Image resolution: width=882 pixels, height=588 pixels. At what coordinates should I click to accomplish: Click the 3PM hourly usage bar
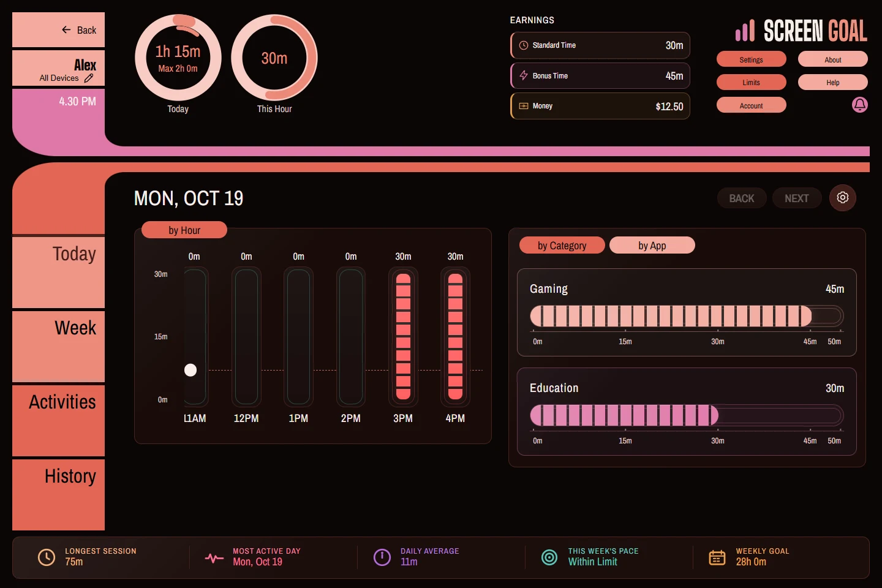click(403, 337)
